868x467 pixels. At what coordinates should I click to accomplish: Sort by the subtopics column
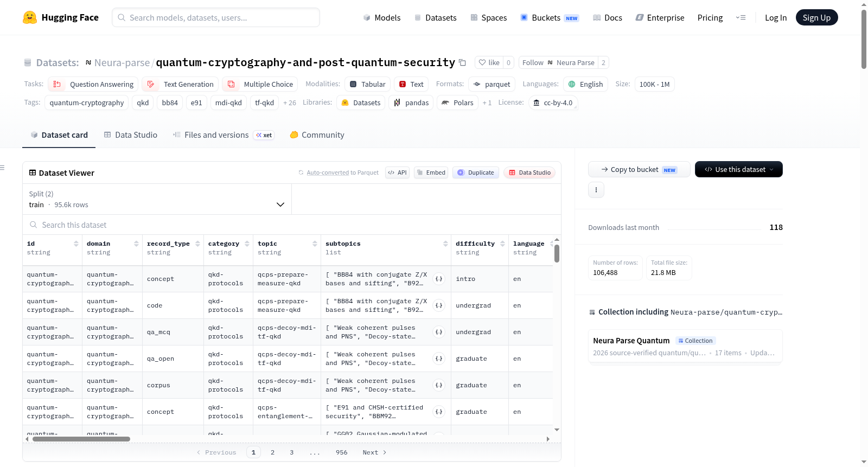click(445, 244)
